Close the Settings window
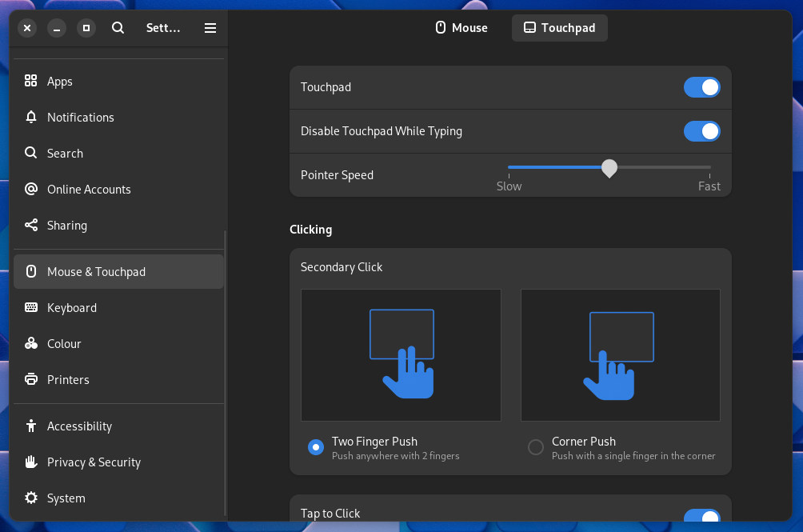Screen dimensions: 803x532 27,28
